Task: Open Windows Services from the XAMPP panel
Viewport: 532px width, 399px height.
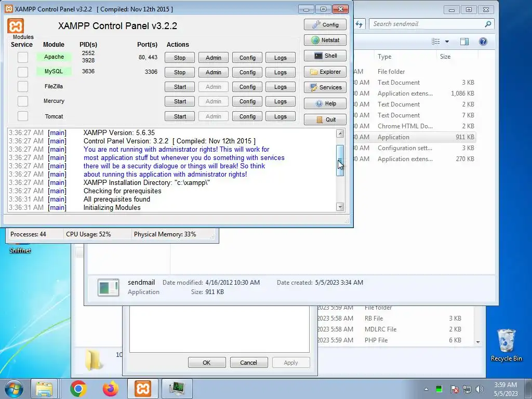Action: click(325, 87)
